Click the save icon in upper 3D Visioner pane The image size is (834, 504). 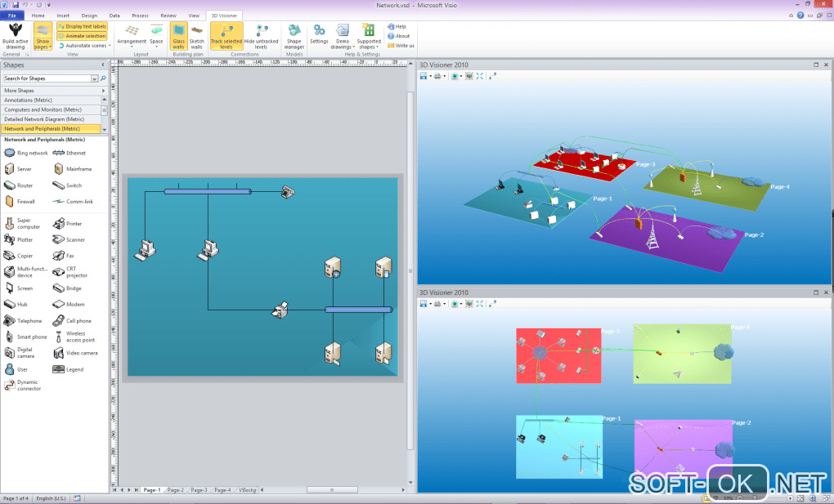point(424,76)
